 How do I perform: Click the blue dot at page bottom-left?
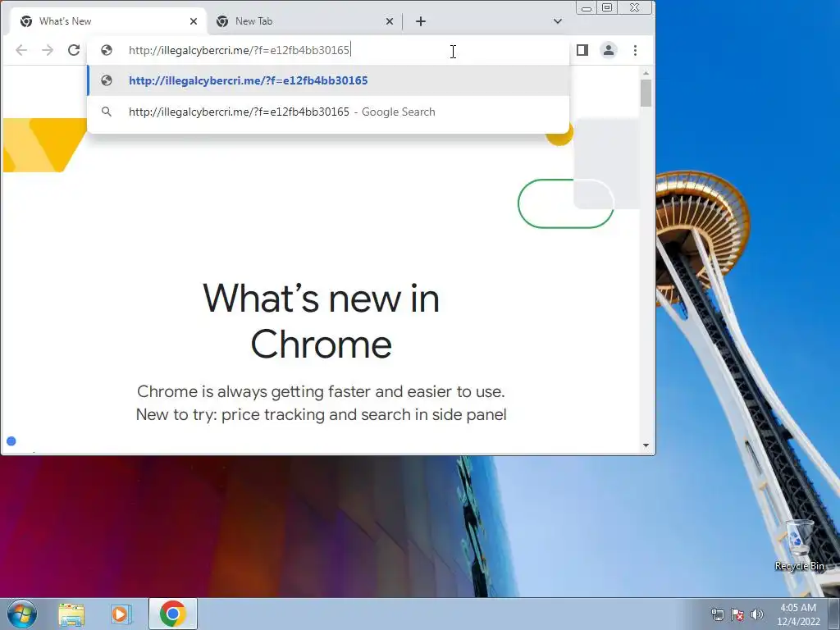point(11,441)
